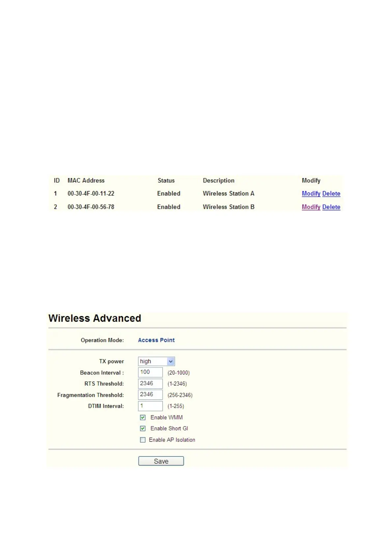This screenshot has height=555, width=392.
Task: Delete the Wireless Station A entry
Action: point(331,193)
